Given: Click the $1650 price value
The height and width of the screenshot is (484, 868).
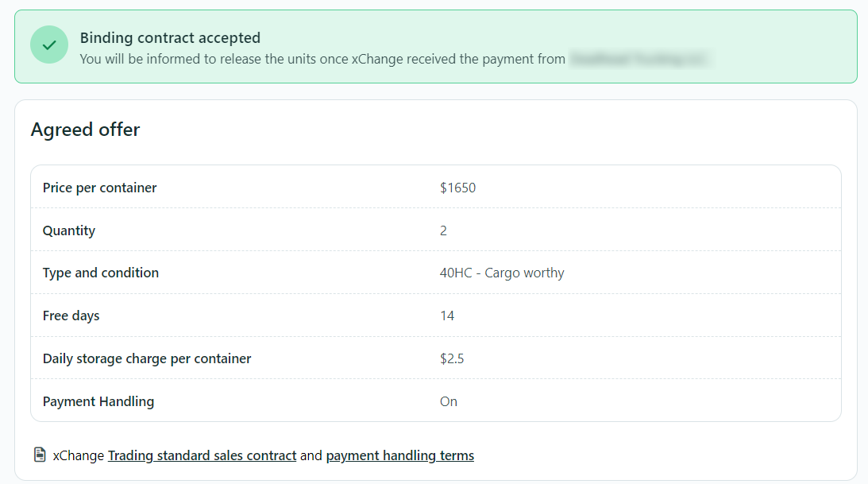Looking at the screenshot, I should [457, 188].
